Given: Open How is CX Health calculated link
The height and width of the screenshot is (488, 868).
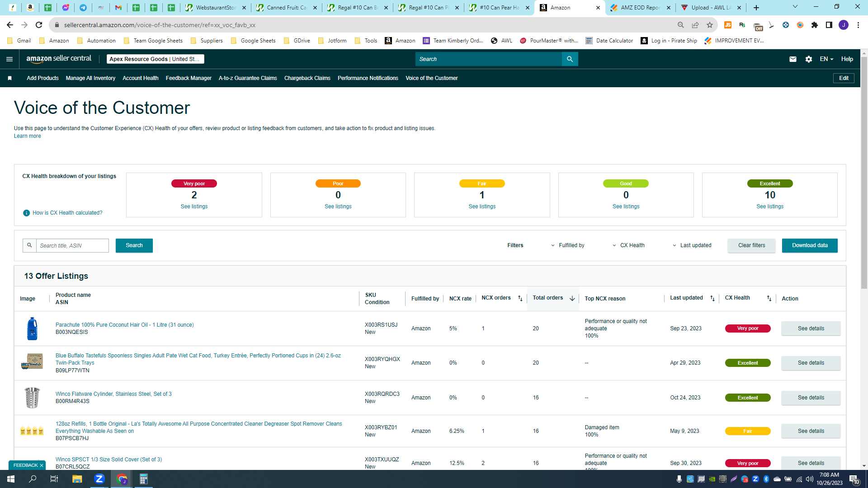Looking at the screenshot, I should tap(67, 213).
